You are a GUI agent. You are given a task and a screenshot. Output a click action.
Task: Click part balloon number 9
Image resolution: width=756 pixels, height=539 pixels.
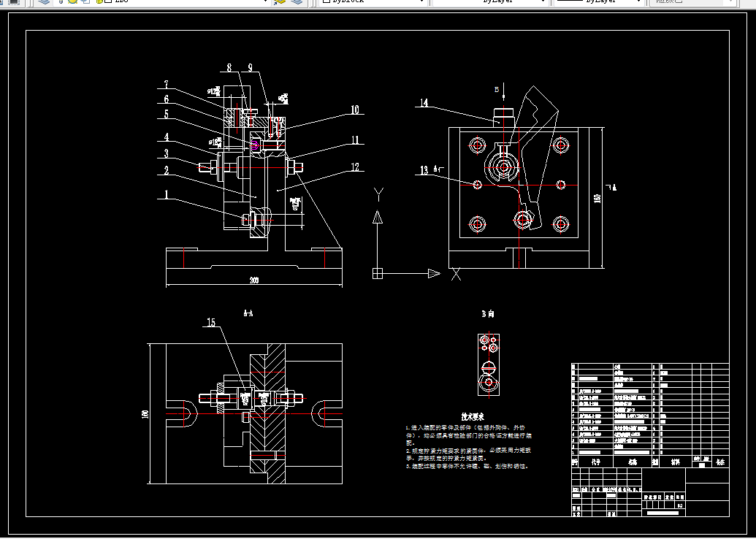[251, 67]
